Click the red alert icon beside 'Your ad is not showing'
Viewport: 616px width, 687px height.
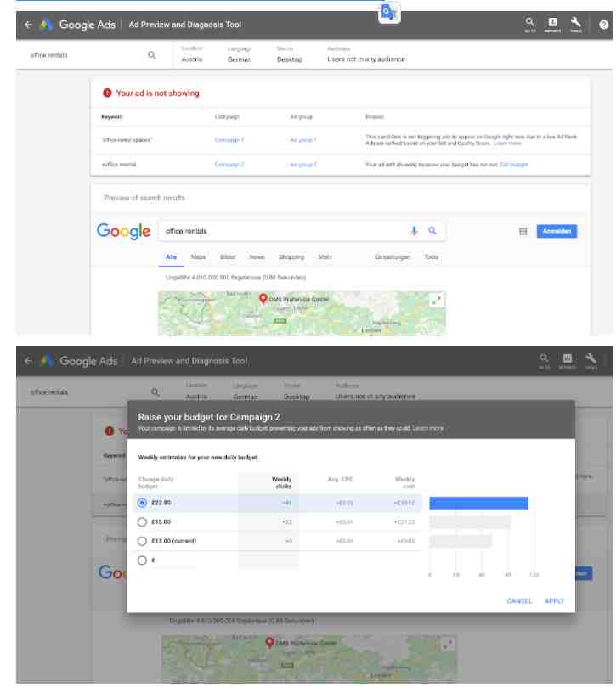(x=107, y=93)
